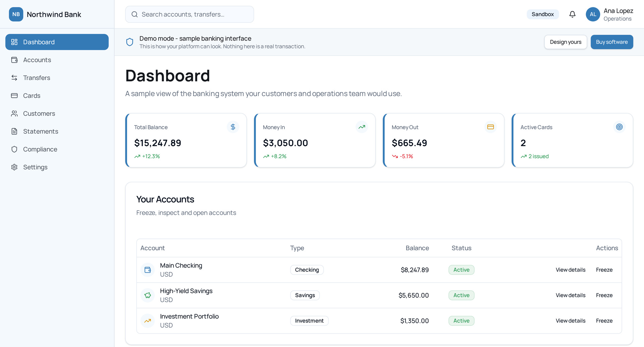Click the Balance column header
This screenshot has width=644, height=347.
[417, 248]
